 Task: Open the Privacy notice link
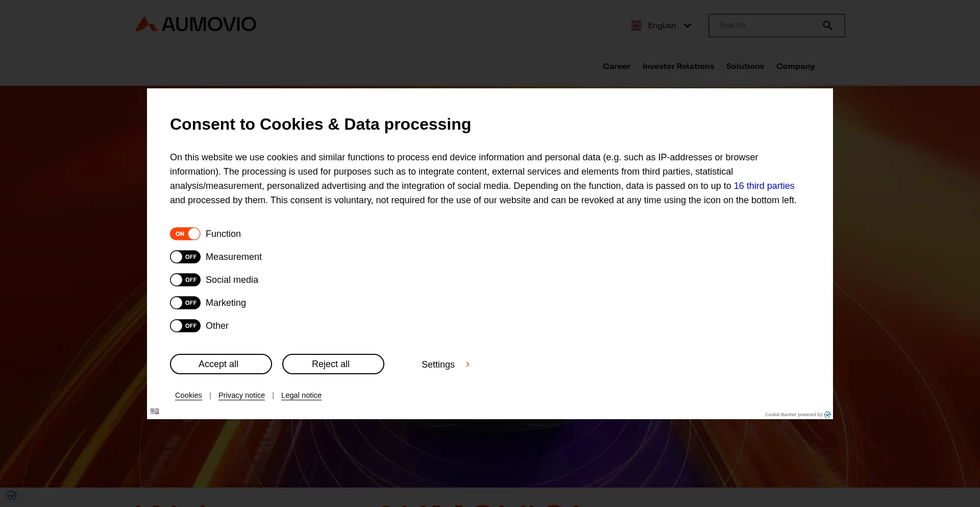(241, 395)
